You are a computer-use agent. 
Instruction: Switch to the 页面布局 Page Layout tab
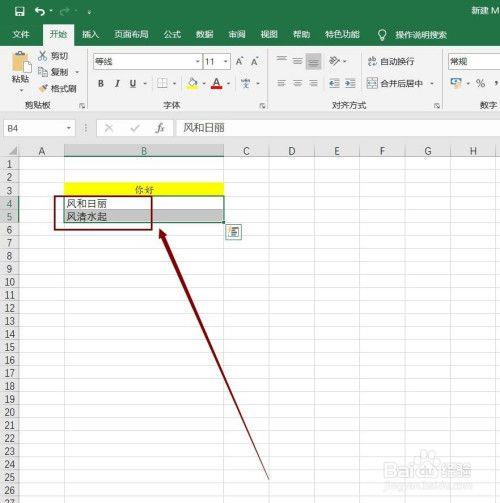(131, 34)
